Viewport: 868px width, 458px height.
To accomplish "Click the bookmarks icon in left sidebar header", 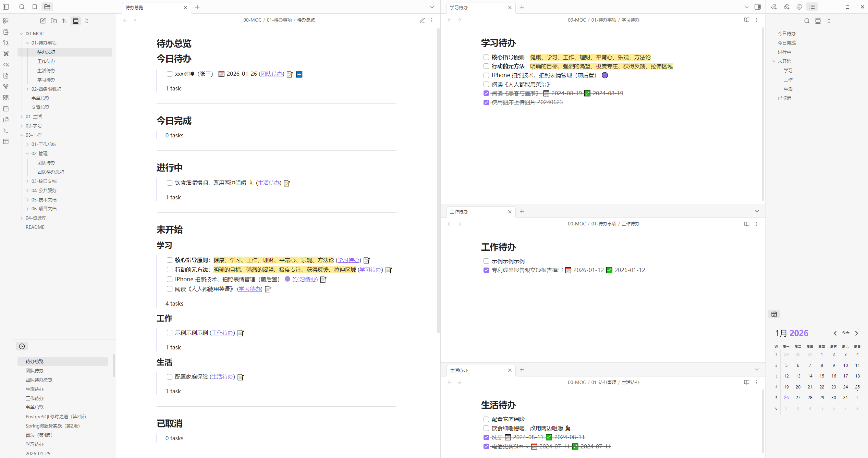I will pyautogui.click(x=35, y=7).
